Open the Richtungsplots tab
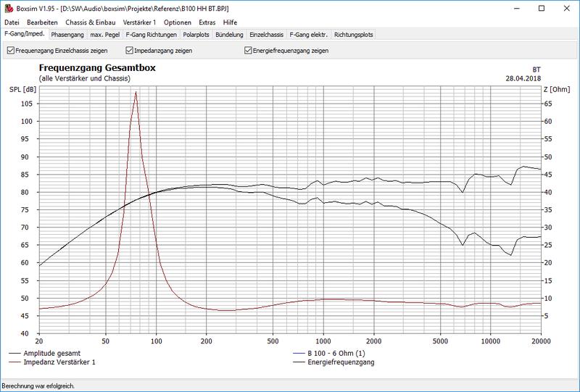 coord(353,35)
